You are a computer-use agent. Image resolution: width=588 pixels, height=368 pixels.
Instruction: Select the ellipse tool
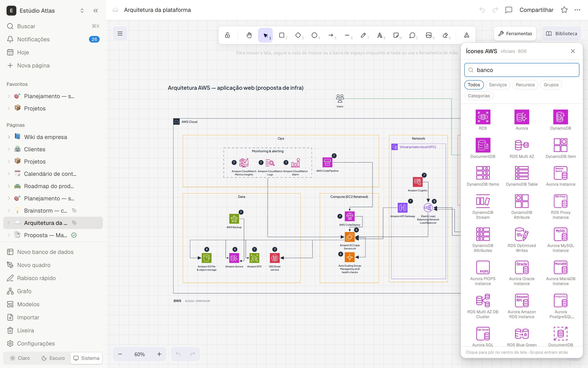coord(314,35)
